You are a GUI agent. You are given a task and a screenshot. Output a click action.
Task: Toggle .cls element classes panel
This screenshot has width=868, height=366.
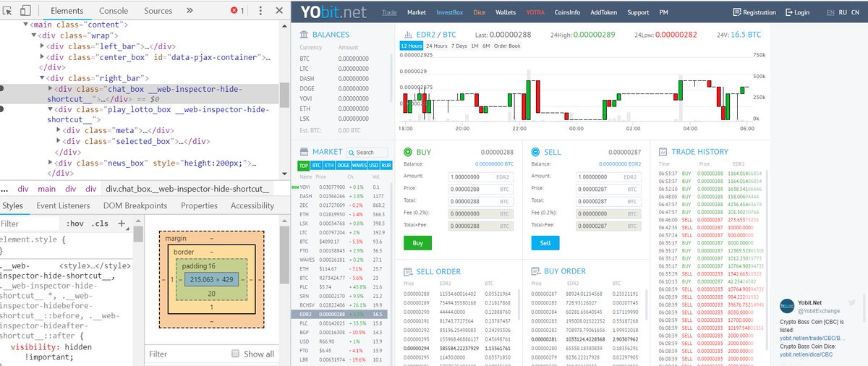pos(101,224)
